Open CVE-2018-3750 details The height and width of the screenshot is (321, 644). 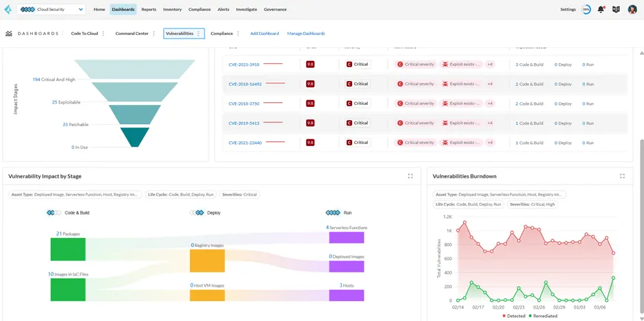click(x=244, y=104)
